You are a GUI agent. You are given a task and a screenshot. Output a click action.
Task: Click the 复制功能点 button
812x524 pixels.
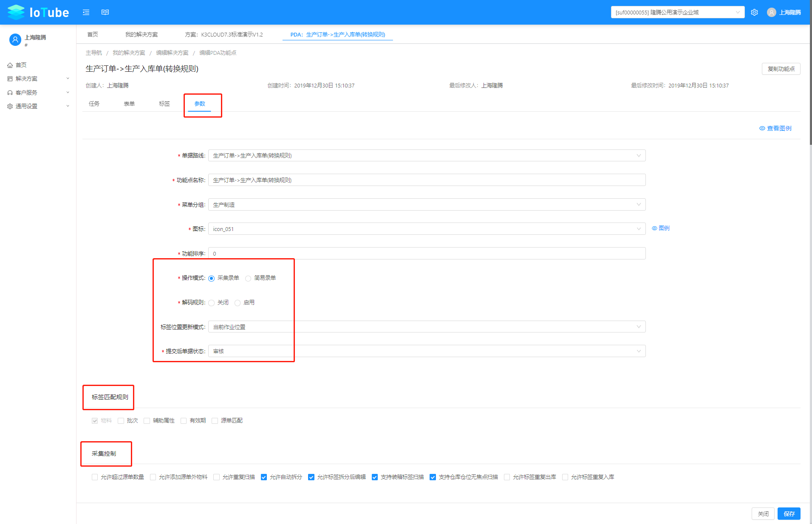781,69
